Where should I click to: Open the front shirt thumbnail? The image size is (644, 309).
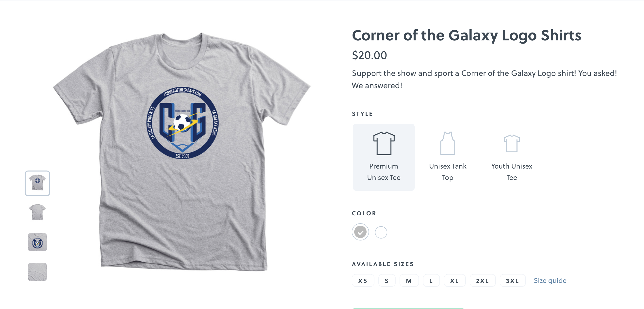click(37, 183)
